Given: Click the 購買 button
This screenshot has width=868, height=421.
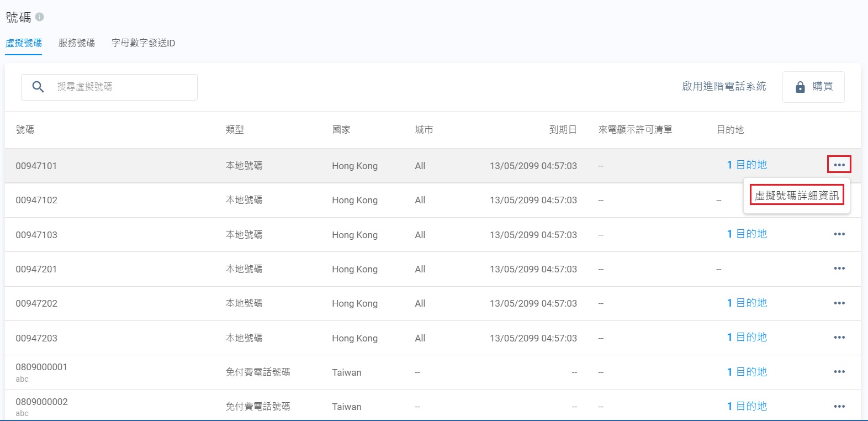Looking at the screenshot, I should 813,87.
